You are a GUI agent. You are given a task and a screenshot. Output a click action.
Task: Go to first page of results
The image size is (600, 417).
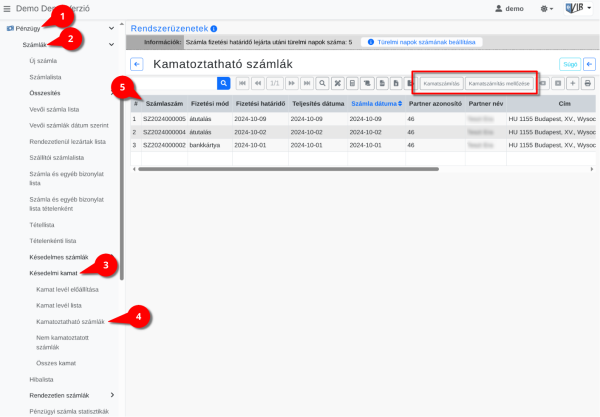[x=242, y=83]
